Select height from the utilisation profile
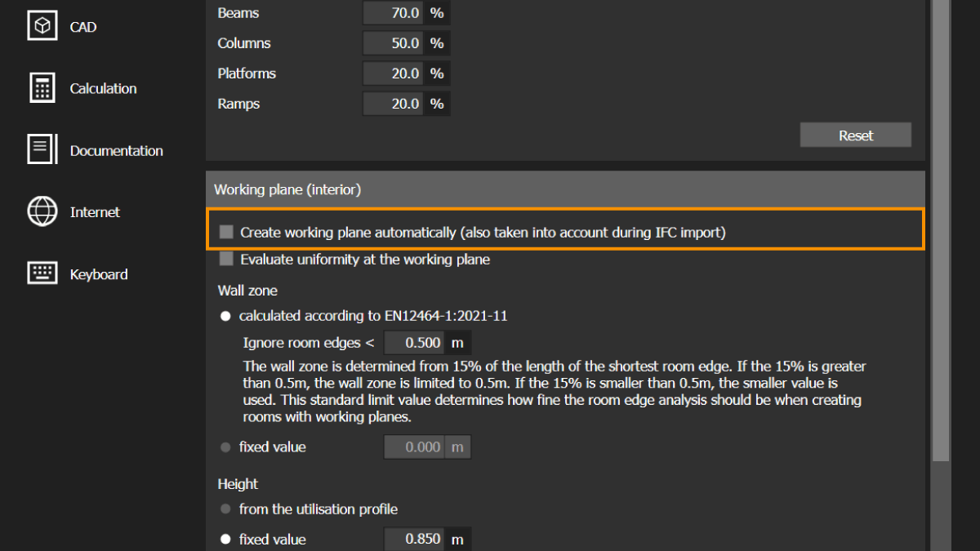 tap(225, 509)
